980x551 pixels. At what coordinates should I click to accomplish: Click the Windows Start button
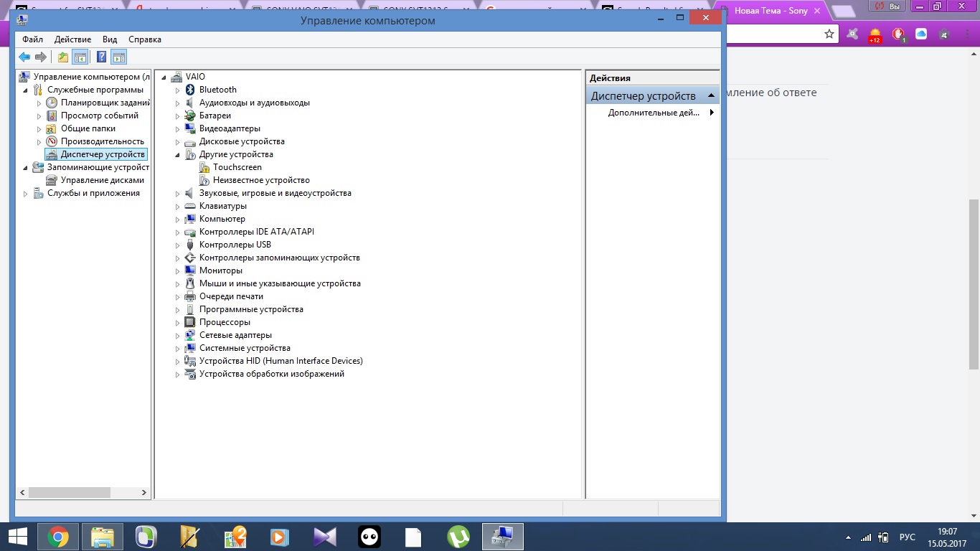pos(17,537)
